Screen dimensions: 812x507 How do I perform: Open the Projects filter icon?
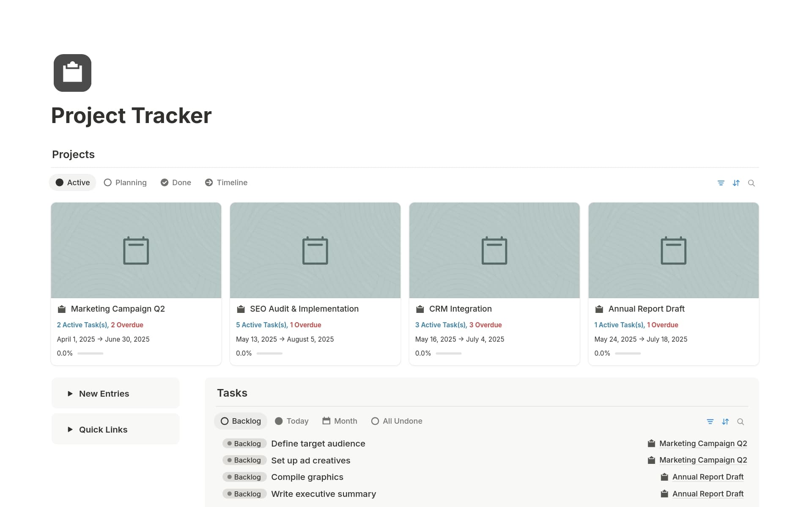(x=721, y=183)
